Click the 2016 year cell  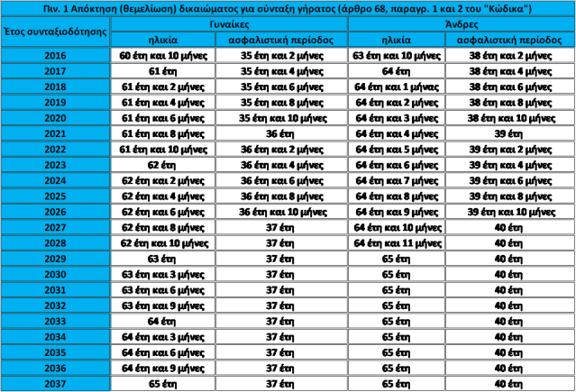coord(55,55)
